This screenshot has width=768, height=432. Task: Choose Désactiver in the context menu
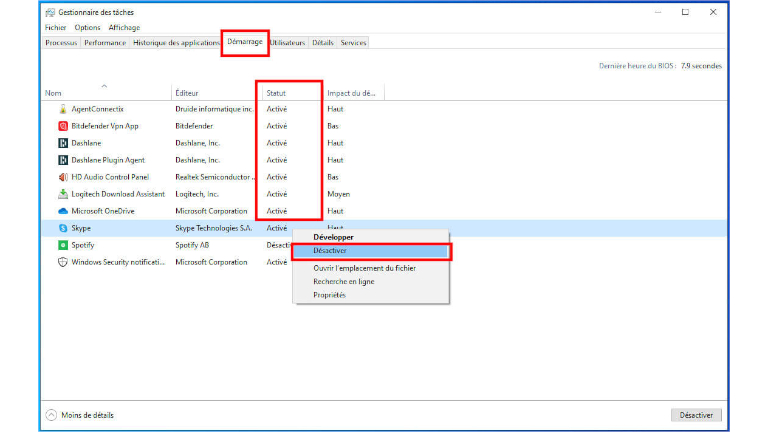[x=330, y=251]
